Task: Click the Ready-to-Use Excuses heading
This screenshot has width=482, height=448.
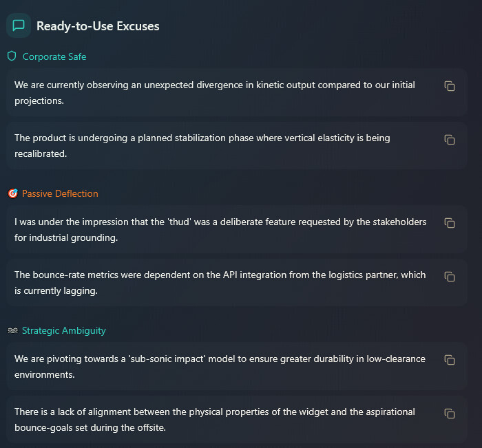Action: click(x=98, y=26)
